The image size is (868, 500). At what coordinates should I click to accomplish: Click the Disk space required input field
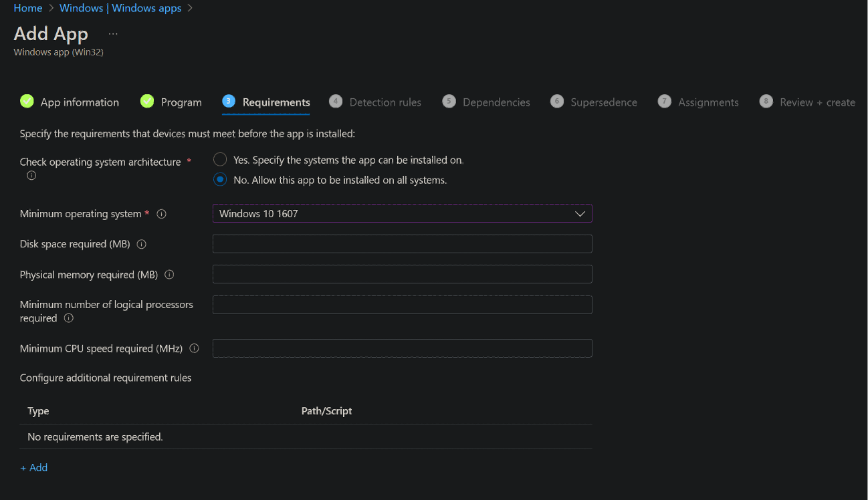[402, 244]
